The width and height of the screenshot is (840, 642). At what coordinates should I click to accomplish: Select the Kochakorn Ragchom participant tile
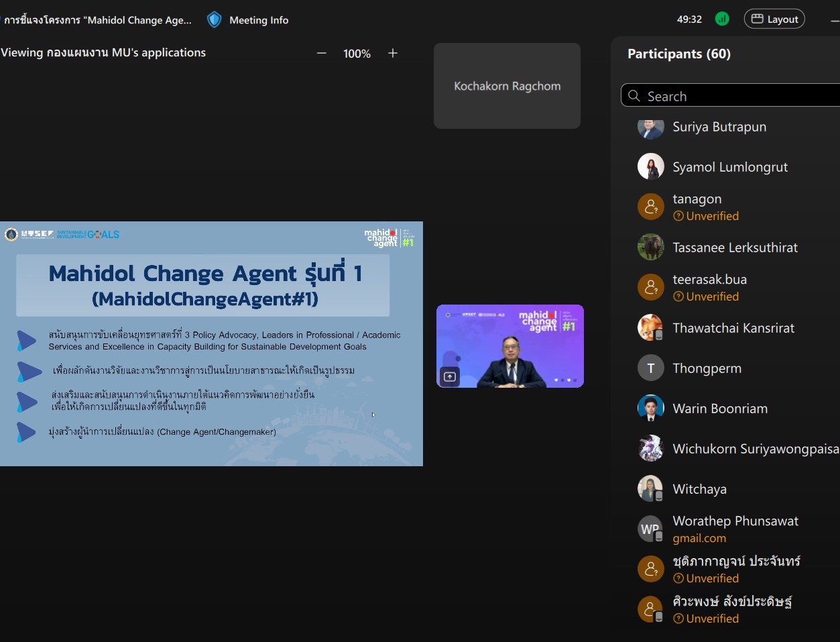coord(507,86)
